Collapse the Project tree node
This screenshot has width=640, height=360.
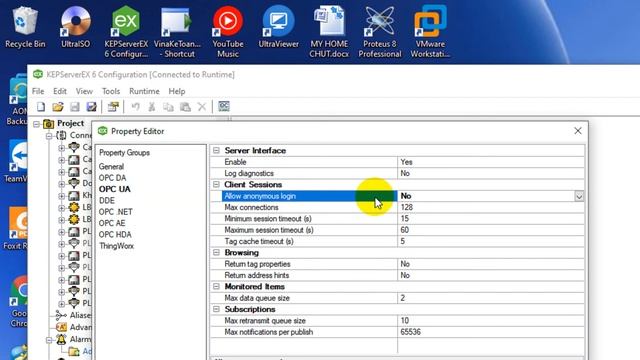pos(36,124)
